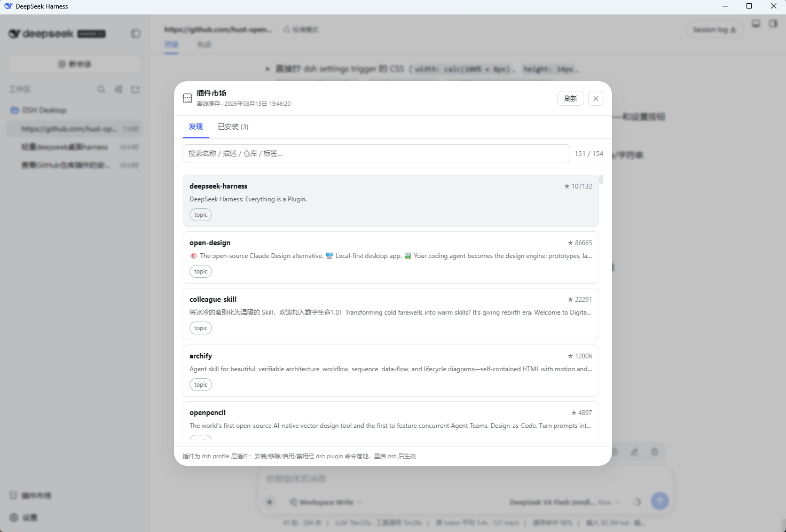This screenshot has height=532, width=786.
Task: Click the topic tag on deepseek-harness card
Action: [201, 215]
